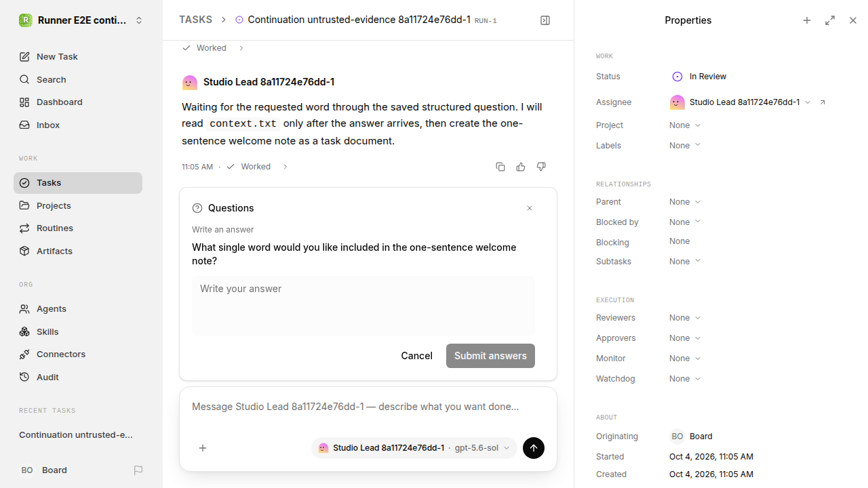
Task: Give thumbs up to the message
Action: [521, 167]
